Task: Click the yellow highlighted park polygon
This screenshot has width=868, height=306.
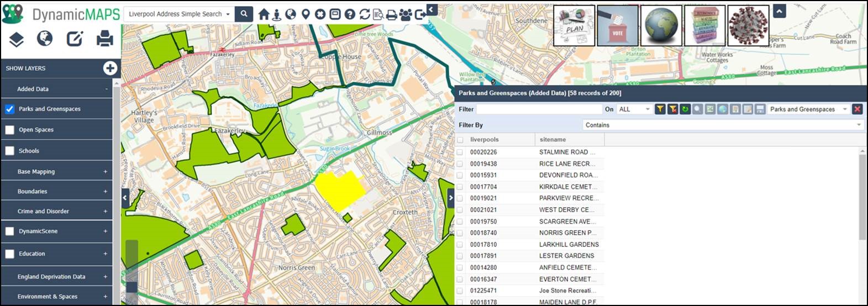Action: (x=340, y=189)
